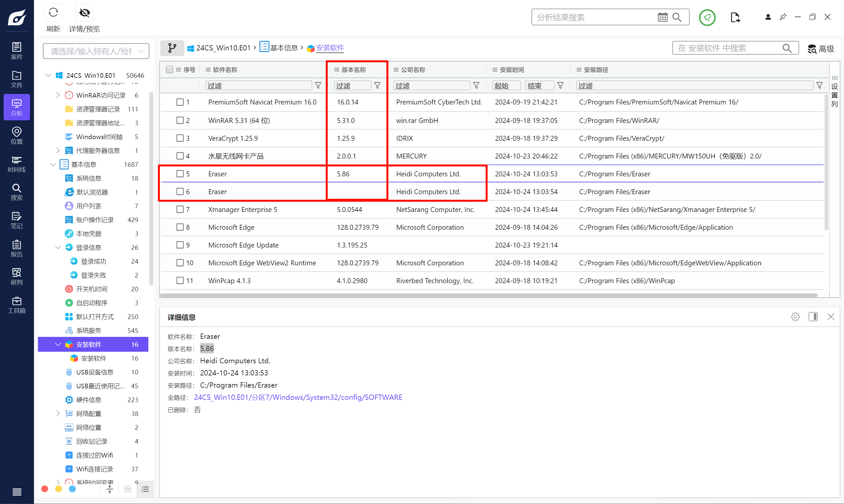Expand the 网络配置 tree node

[x=58, y=413]
